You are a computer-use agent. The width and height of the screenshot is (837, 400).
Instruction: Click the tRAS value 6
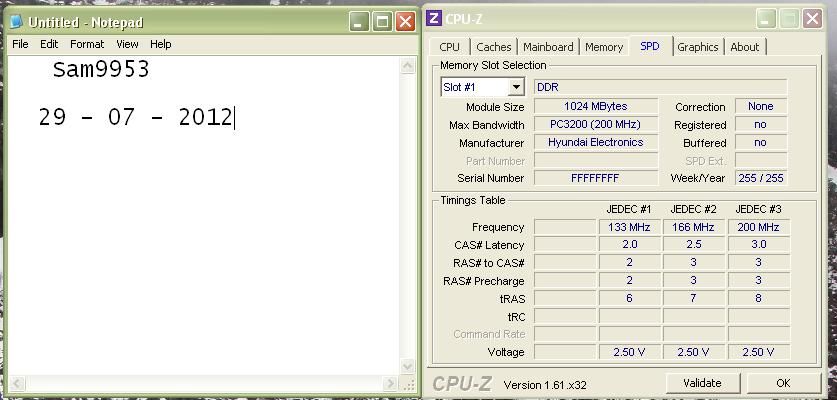point(629,298)
